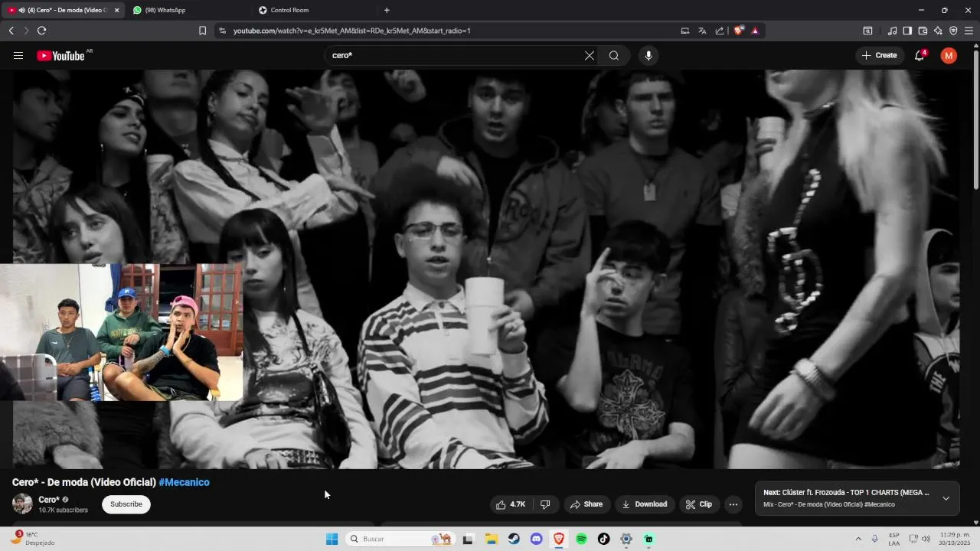Open the weather widget 16°C Despejado
Viewport: 980px width, 551px height.
pos(32,539)
